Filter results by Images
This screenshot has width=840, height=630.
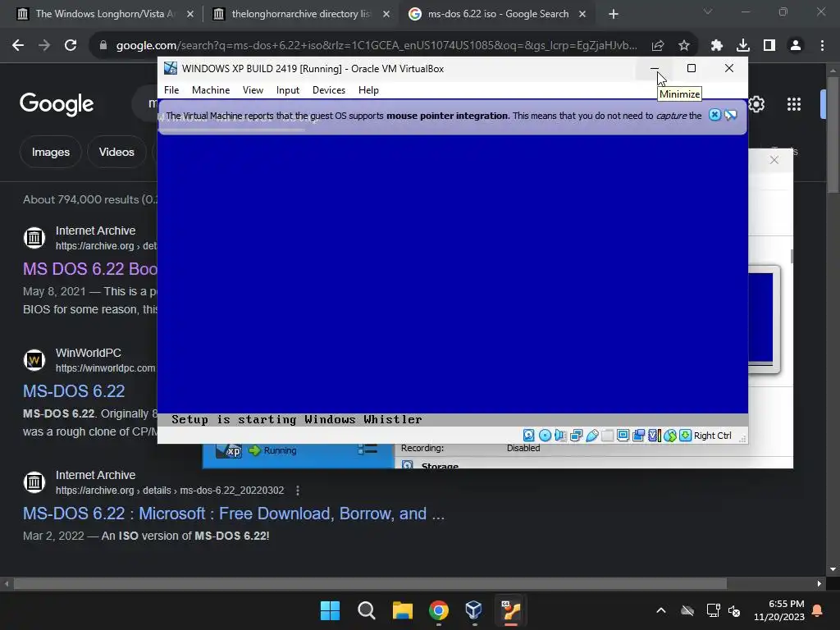coord(50,152)
